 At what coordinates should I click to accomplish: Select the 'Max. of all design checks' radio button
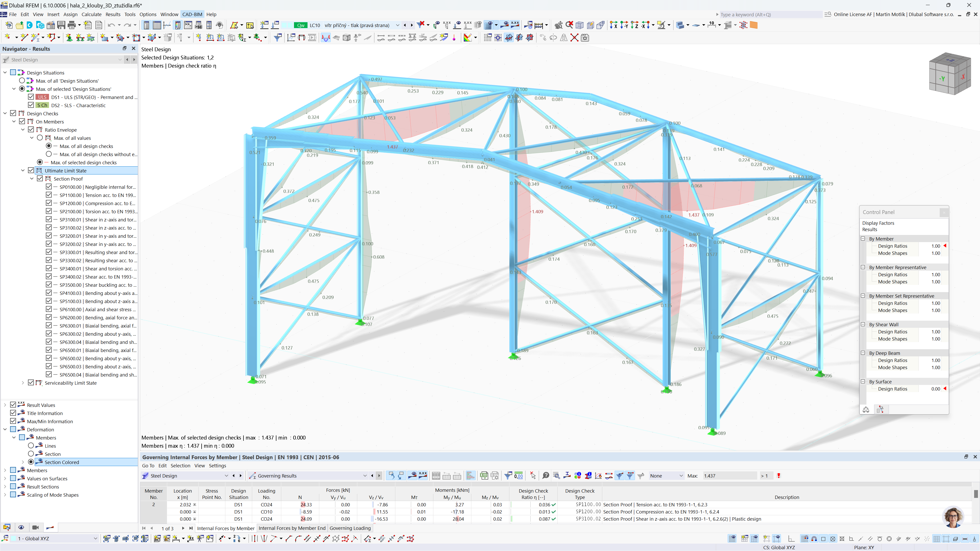49,146
